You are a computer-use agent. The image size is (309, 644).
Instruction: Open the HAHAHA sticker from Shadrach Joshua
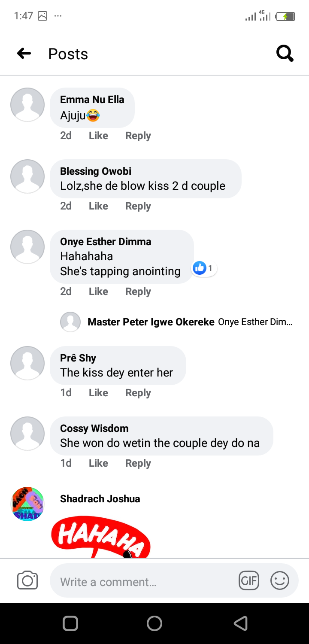101,537
